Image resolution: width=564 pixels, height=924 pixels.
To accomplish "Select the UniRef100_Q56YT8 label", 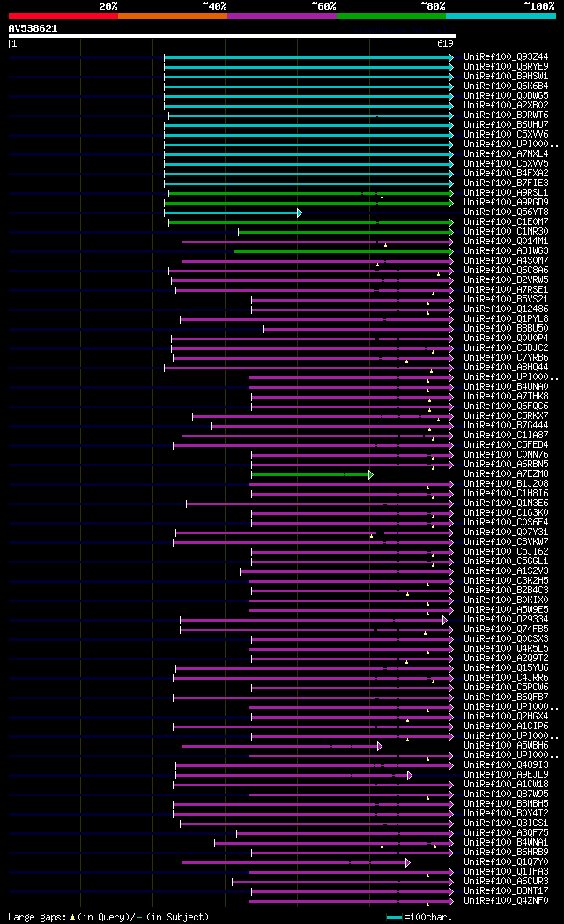I will coord(506,212).
